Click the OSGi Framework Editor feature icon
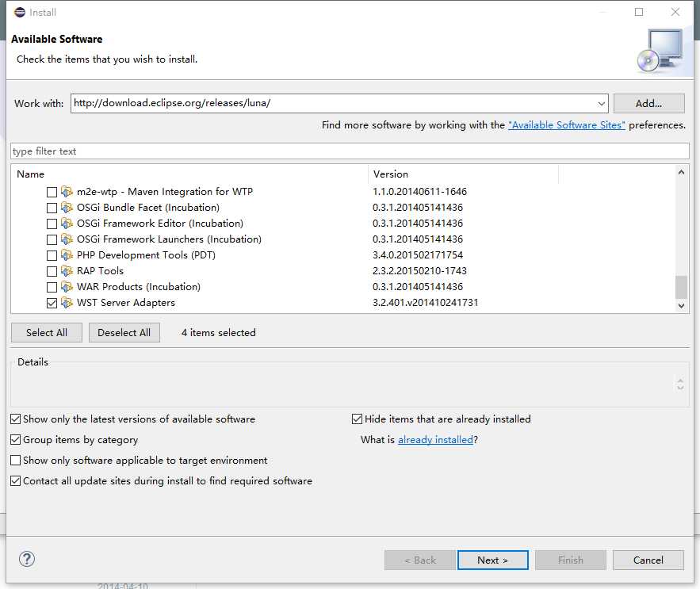The height and width of the screenshot is (589, 700). point(67,224)
